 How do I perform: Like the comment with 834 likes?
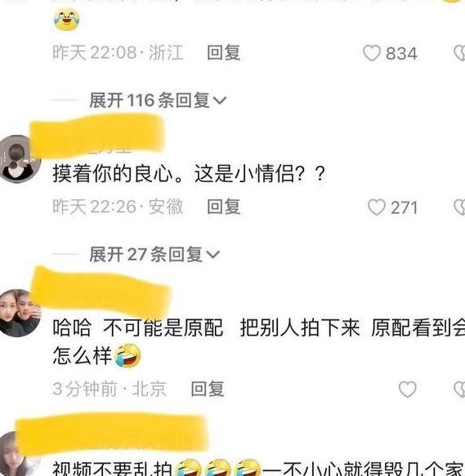click(372, 53)
